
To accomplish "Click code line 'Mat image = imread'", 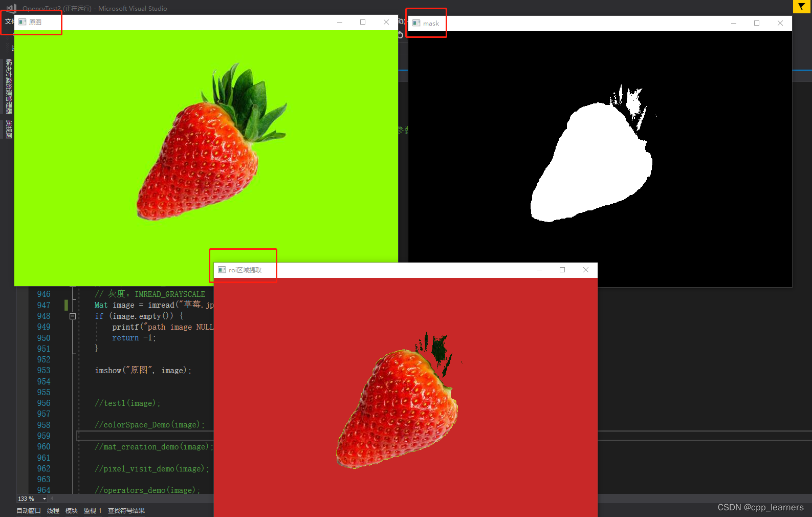I will 154,305.
